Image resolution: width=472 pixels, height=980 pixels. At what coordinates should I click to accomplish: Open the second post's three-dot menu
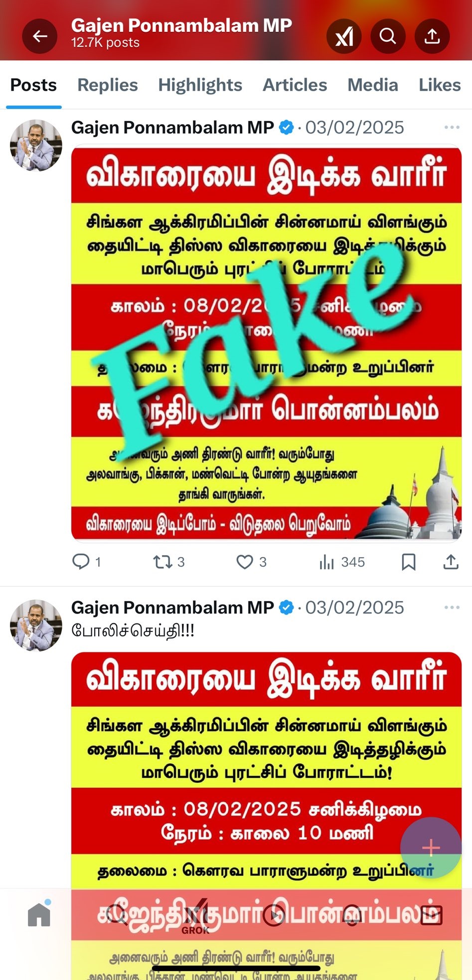coord(452,608)
